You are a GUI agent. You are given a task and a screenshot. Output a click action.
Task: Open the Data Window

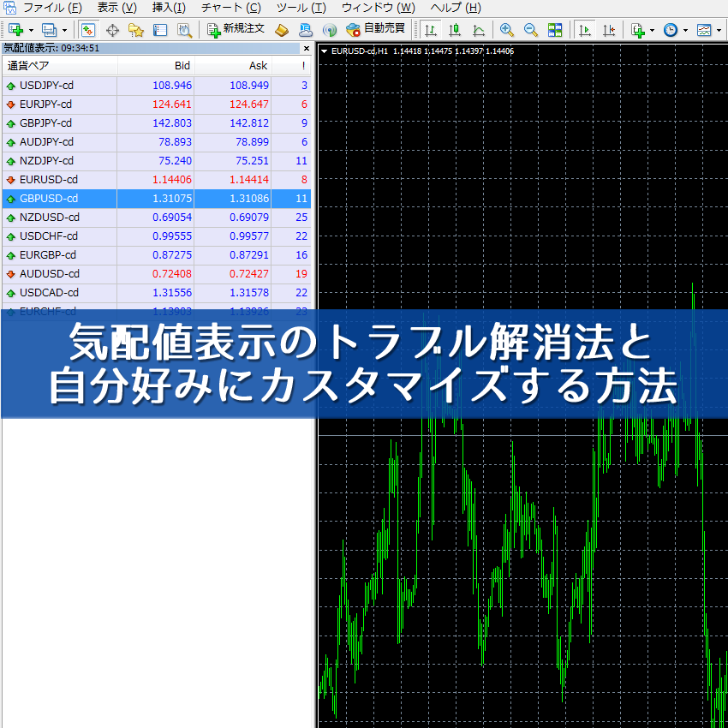pyautogui.click(x=112, y=29)
